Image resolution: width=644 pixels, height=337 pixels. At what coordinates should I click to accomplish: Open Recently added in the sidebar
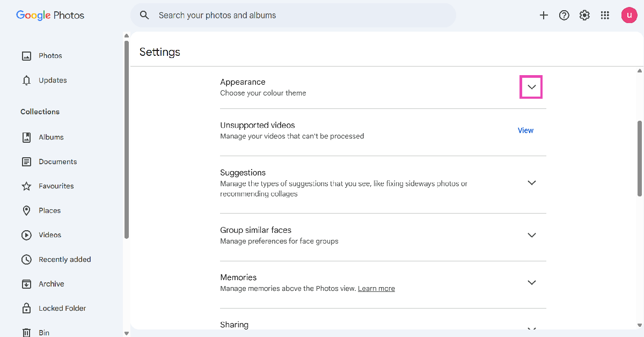[x=64, y=260]
